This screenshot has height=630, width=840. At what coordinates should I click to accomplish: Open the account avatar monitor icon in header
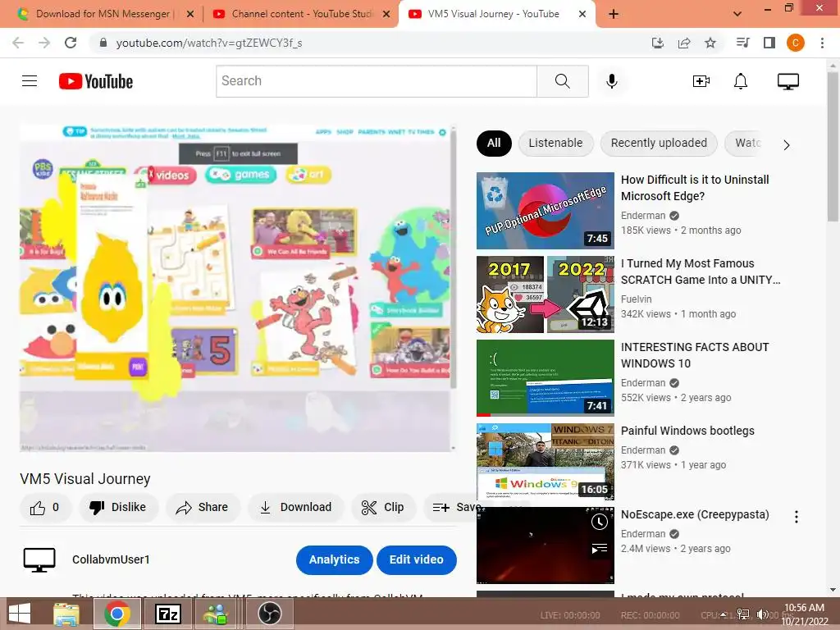788,81
